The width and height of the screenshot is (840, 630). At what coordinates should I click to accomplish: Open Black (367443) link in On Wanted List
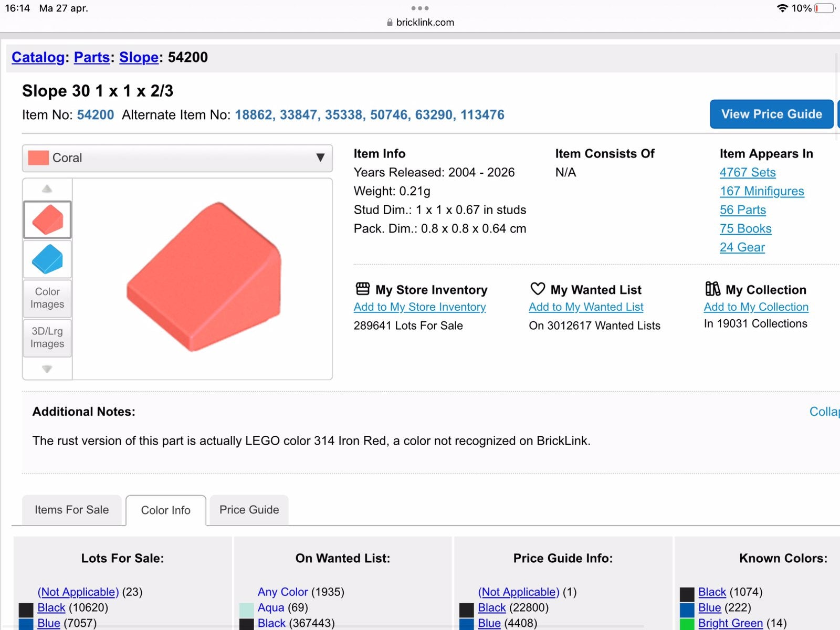point(272,623)
